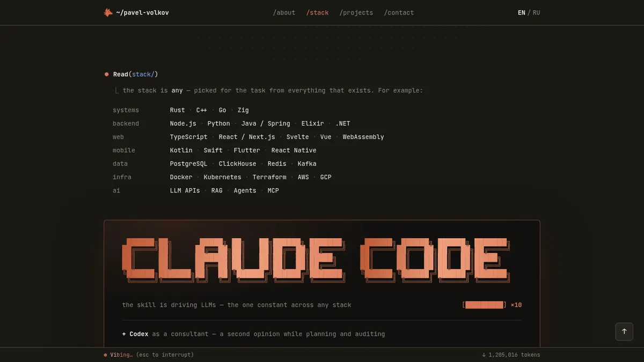Select the /stack nav item
Image resolution: width=644 pixels, height=362 pixels.
(317, 12)
